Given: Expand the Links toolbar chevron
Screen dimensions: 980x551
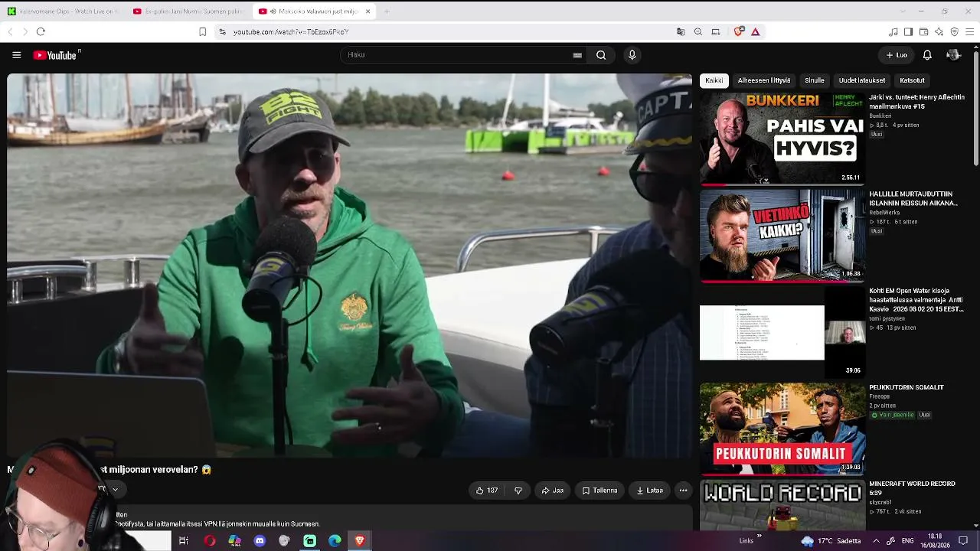Looking at the screenshot, I should pos(759,536).
